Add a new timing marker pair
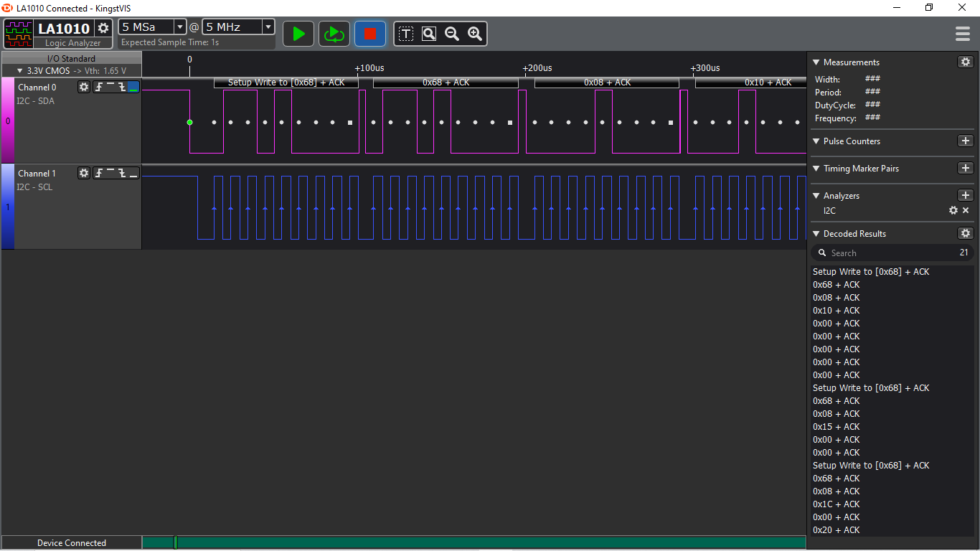The image size is (980, 551). point(966,168)
